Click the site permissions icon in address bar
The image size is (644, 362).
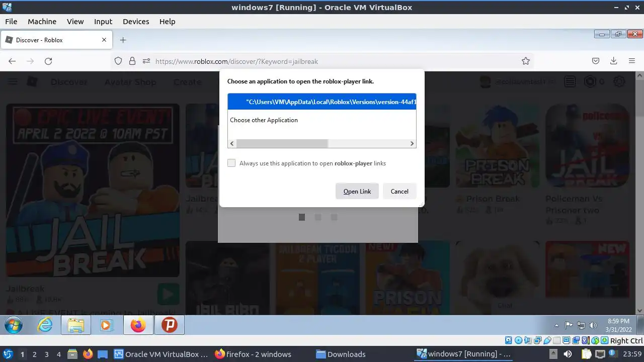tap(146, 61)
